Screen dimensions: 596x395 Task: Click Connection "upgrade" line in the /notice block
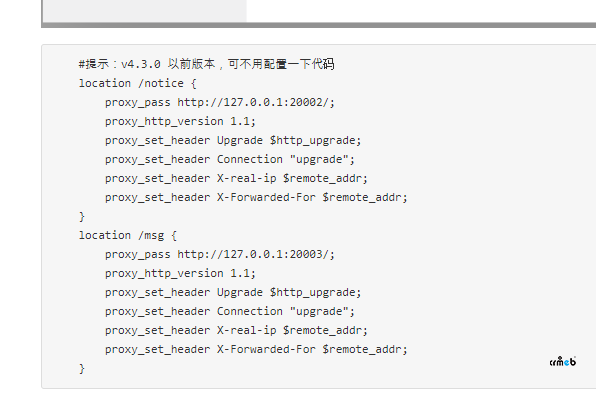[230, 159]
